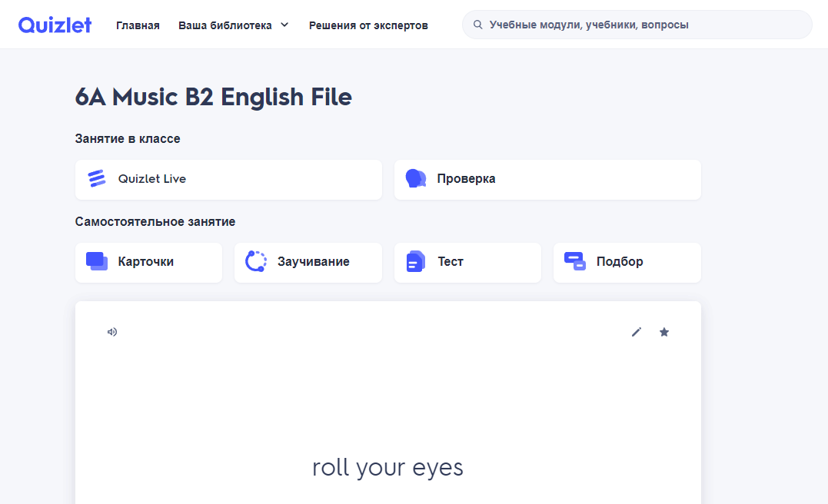Screen dimensions: 828x504
Task: Open the Проверка classroom mode
Action: tap(547, 180)
